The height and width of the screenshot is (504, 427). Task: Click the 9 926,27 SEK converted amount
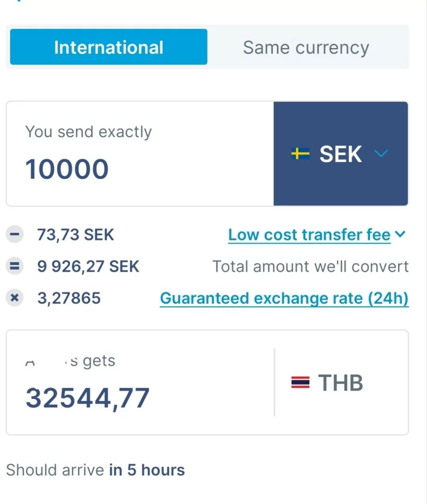click(x=88, y=266)
